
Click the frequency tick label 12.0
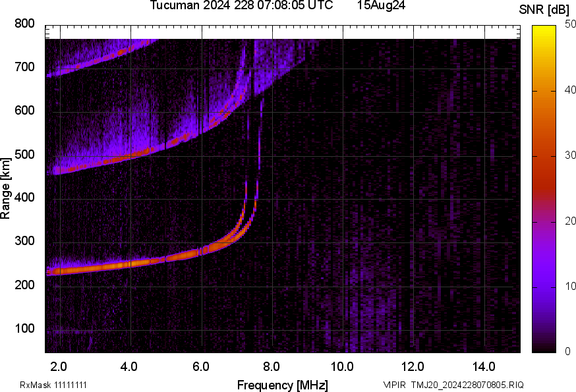[x=413, y=366]
